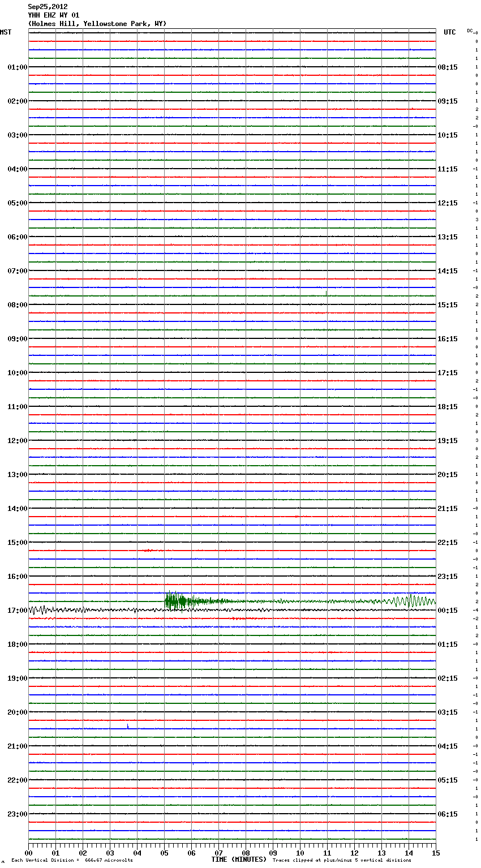Click the UTC time label "22:15"
Image resolution: width=481 pixels, height=868 pixels.
coord(448,543)
